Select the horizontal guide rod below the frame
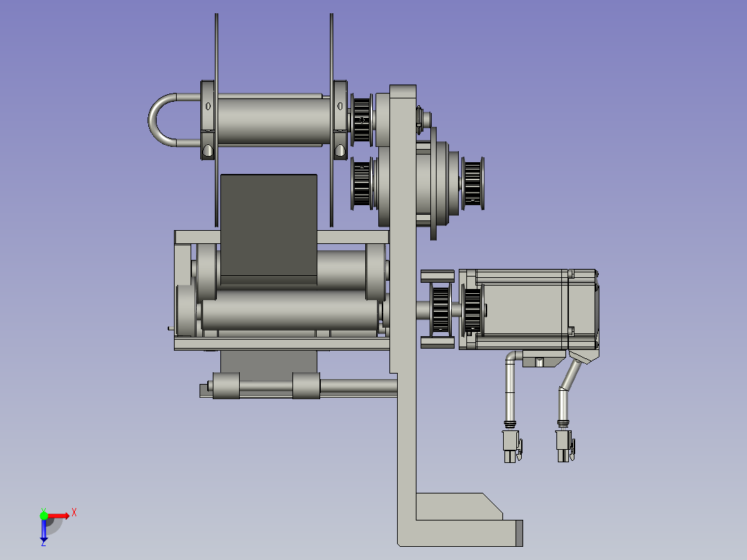 click(x=358, y=387)
